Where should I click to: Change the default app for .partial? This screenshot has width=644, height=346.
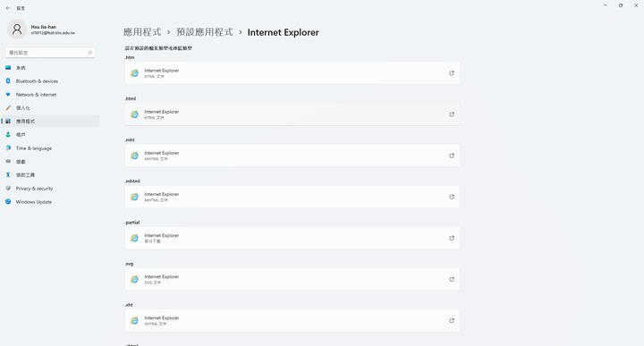(x=292, y=238)
